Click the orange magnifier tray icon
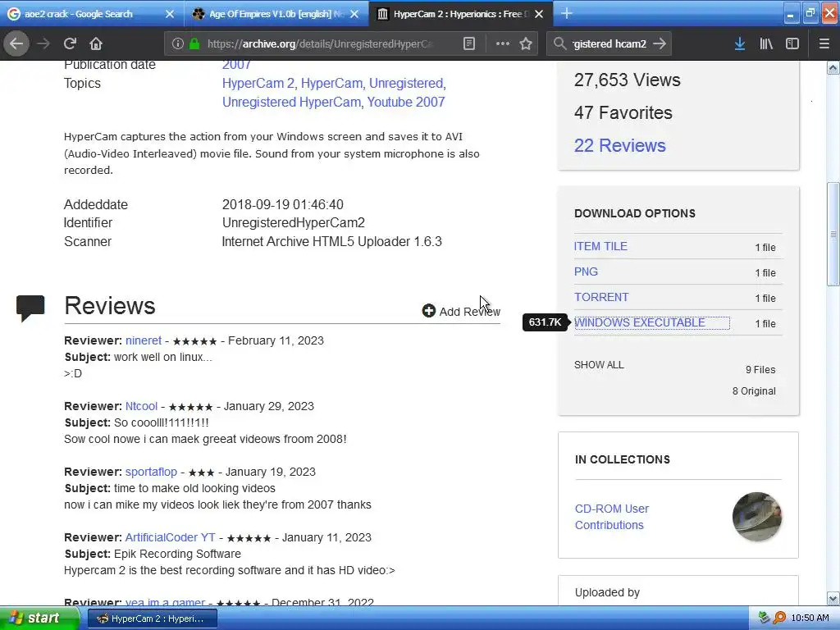 click(779, 619)
